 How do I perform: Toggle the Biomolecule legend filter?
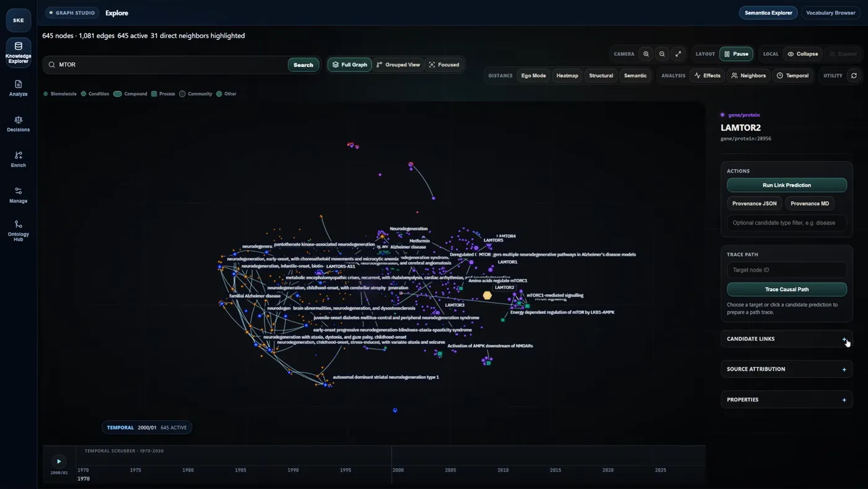click(x=60, y=94)
